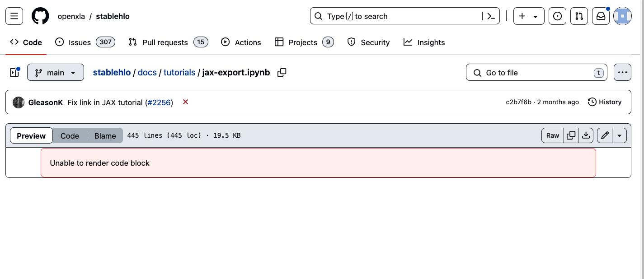644x279 pixels.
Task: Focus the Type / to search box
Action: tap(404, 16)
